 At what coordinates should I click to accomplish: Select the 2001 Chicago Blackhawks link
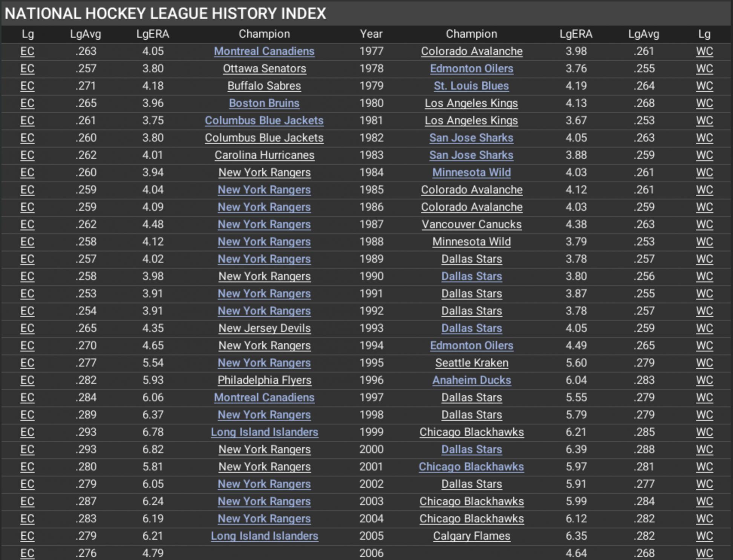pos(471,467)
